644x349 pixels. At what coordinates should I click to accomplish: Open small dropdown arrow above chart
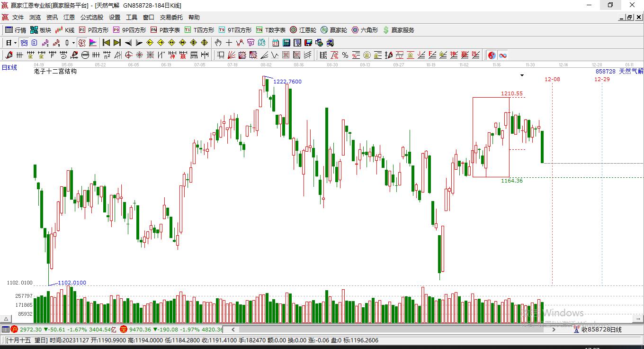pyautogui.click(x=522, y=75)
